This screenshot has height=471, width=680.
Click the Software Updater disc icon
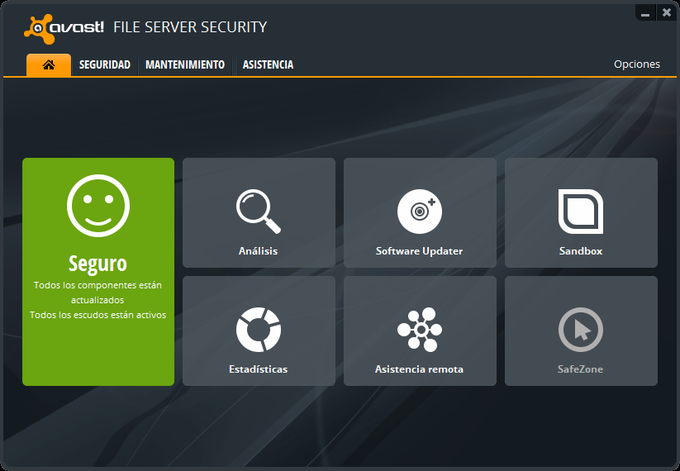(x=420, y=211)
